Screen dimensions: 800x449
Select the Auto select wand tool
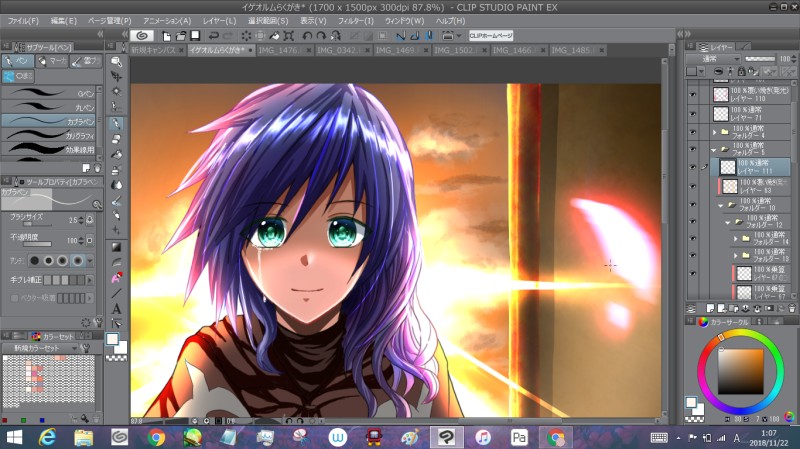pyautogui.click(x=116, y=92)
